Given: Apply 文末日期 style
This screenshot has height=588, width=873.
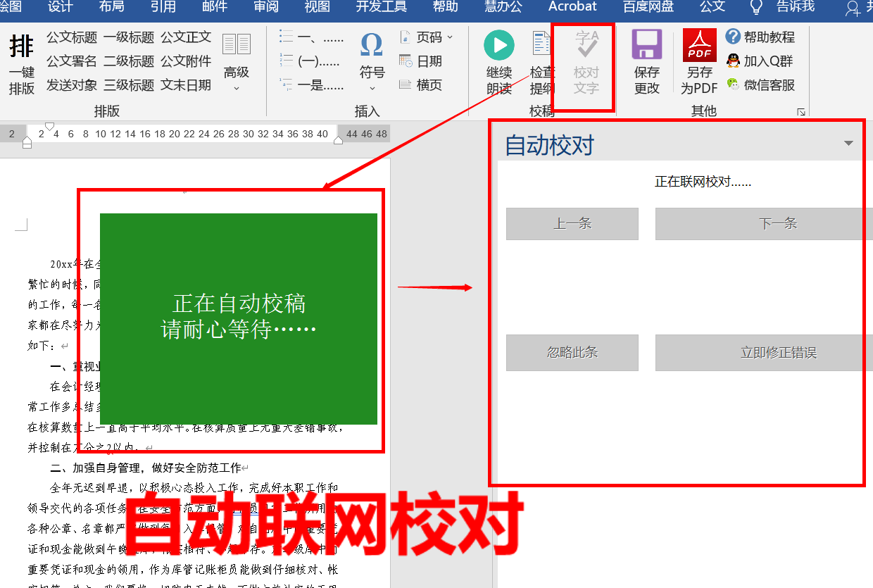Looking at the screenshot, I should click(x=186, y=85).
